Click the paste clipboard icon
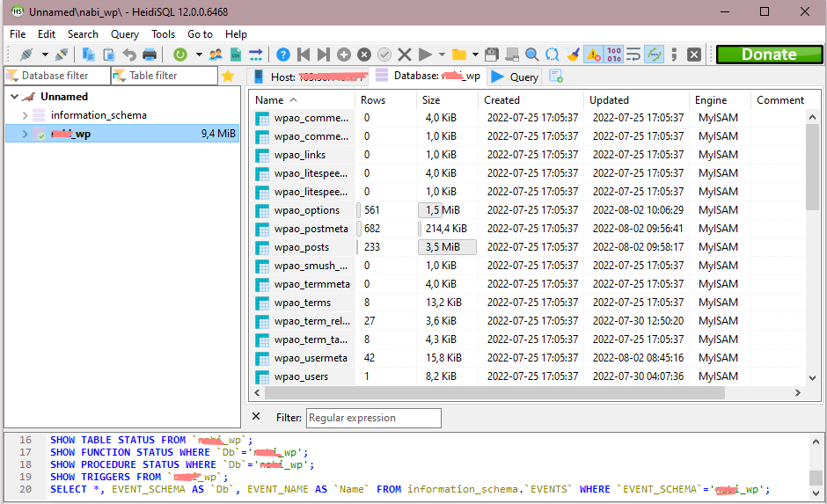 (108, 55)
